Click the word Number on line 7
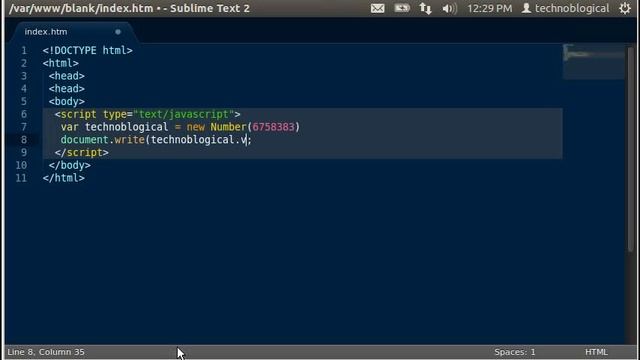The image size is (640, 360). click(228, 127)
